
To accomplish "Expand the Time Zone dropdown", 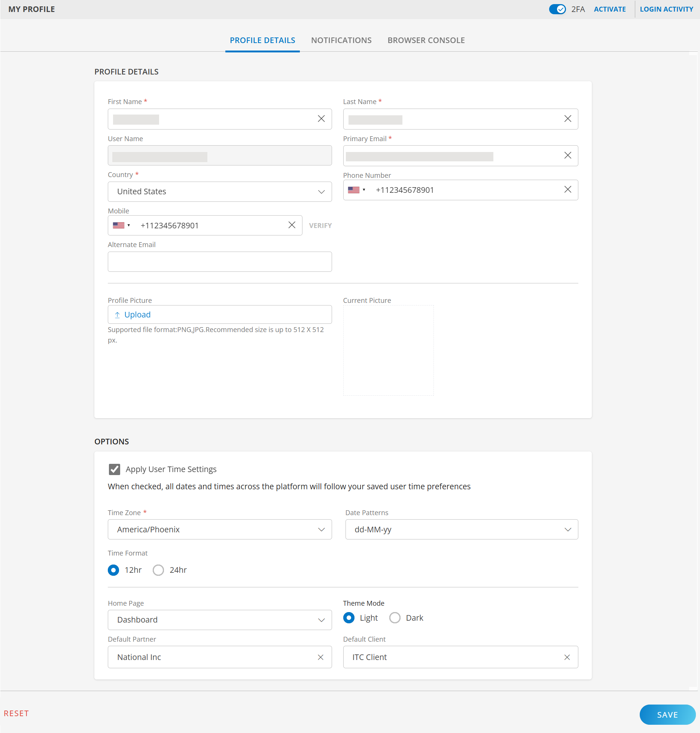I will coord(220,529).
